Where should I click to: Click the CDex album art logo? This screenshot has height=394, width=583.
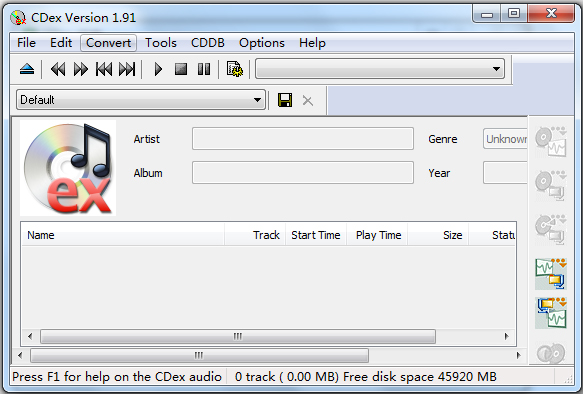tap(68, 168)
